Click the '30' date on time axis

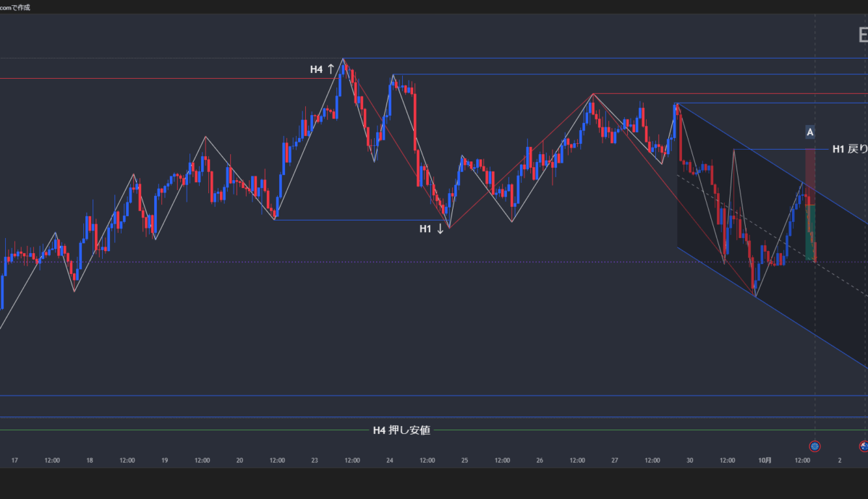(x=689, y=460)
